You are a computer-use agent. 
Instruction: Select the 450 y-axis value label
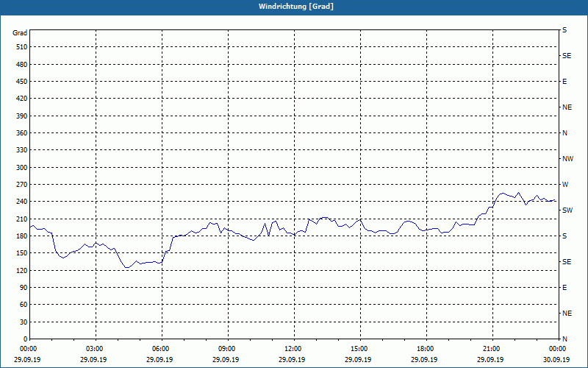(22, 82)
